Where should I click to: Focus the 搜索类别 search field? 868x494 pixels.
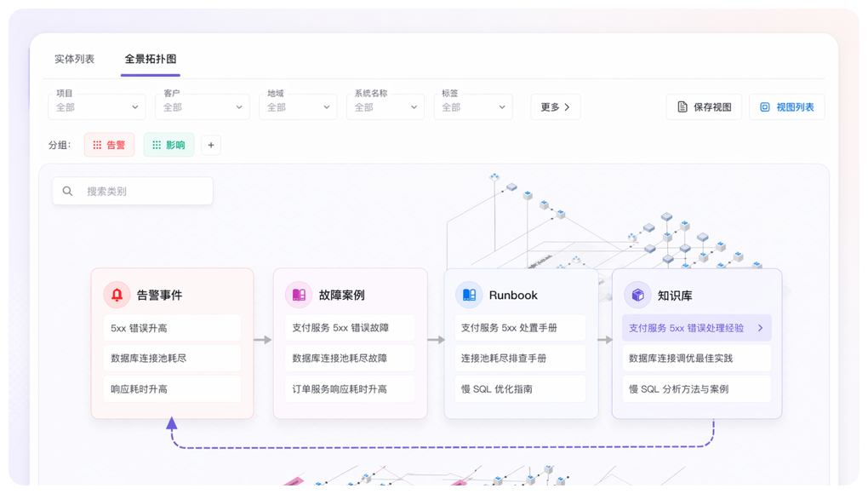point(133,191)
